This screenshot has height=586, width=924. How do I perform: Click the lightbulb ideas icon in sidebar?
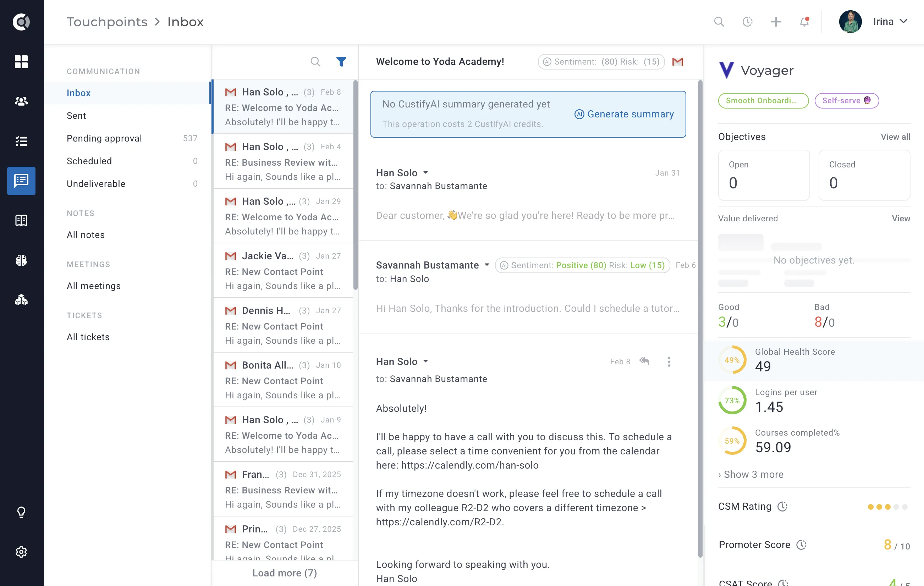coord(21,512)
